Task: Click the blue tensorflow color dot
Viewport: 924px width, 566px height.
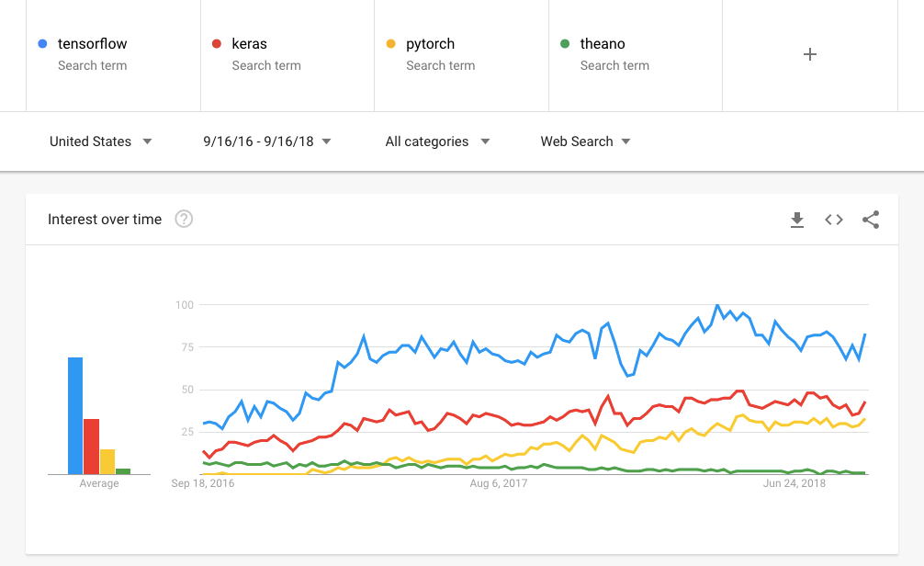Action: click(42, 43)
